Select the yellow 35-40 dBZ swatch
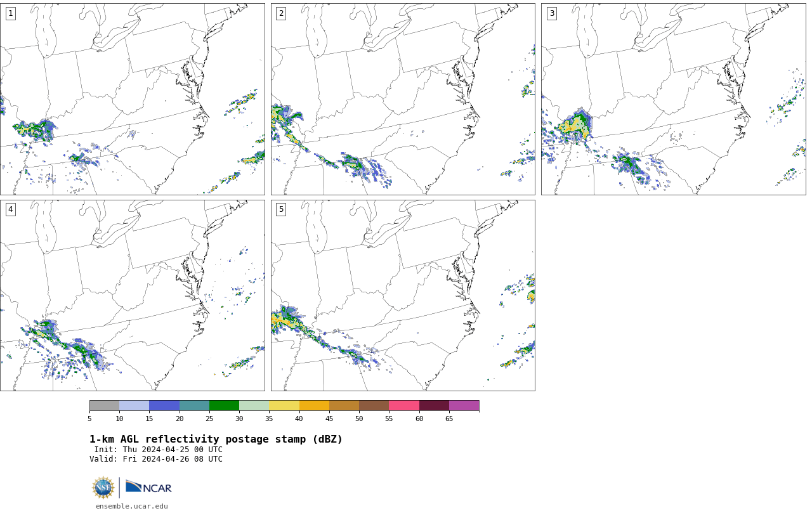The height and width of the screenshot is (513, 812). (284, 406)
